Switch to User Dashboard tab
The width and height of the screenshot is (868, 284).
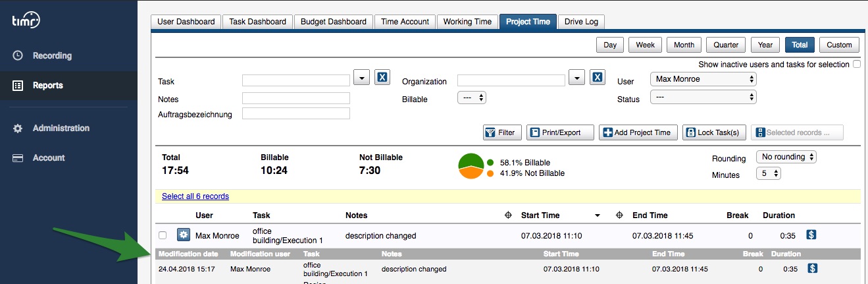coord(186,22)
